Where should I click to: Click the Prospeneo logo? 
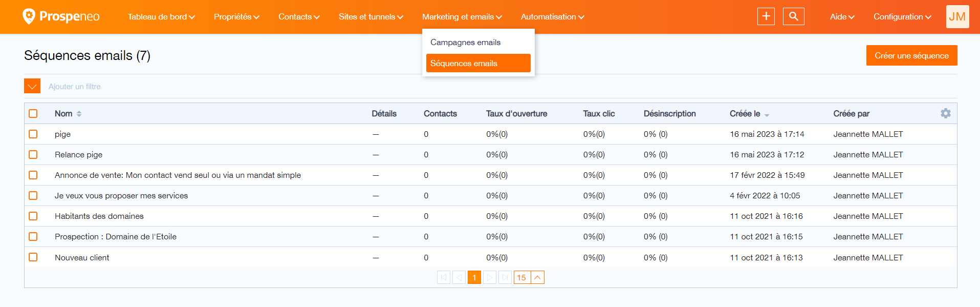pos(61,16)
